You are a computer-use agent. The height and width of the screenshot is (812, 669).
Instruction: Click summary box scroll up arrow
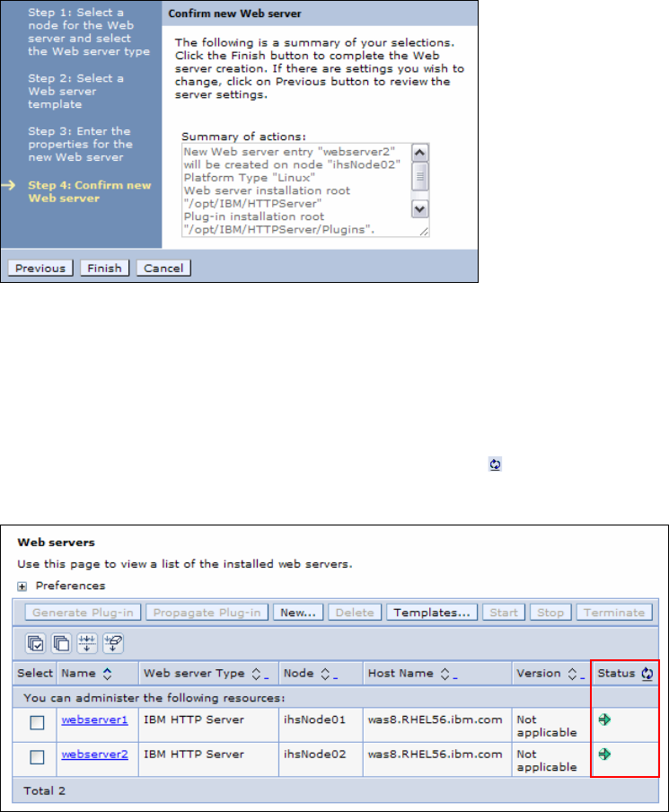[420, 153]
